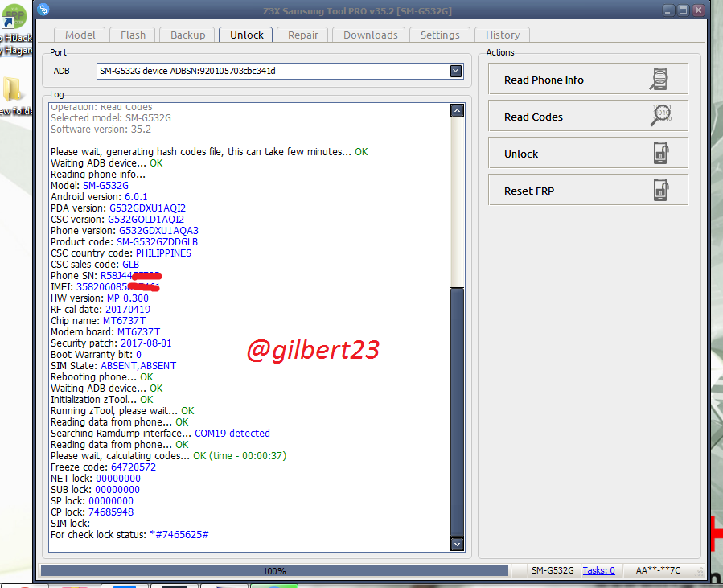Click the Read Phone Info phone icon
This screenshot has width=723, height=588.
(x=659, y=79)
